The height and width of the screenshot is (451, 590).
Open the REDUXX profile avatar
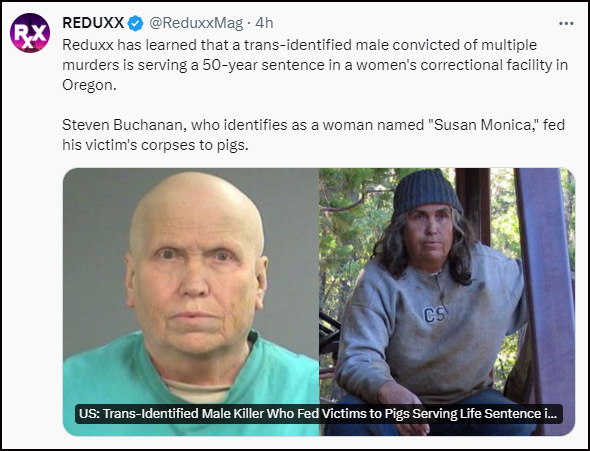(30, 33)
